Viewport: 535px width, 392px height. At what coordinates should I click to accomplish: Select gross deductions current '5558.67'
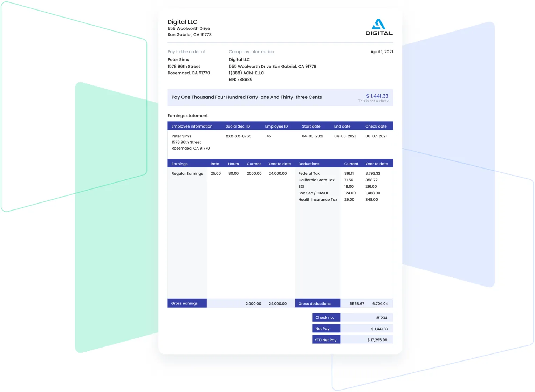tap(357, 304)
